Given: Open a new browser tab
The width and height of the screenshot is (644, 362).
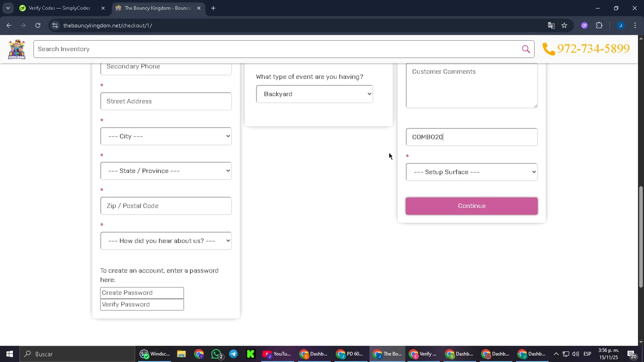Looking at the screenshot, I should click(x=213, y=8).
